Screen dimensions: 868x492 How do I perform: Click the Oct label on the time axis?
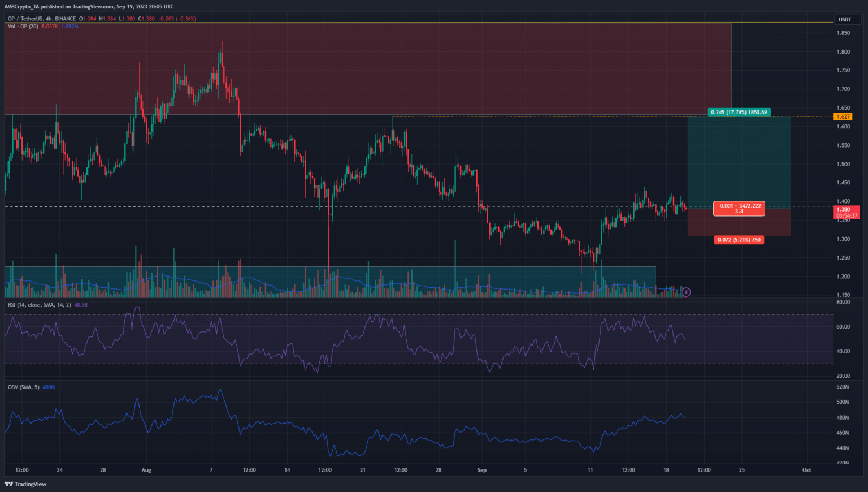click(x=806, y=470)
